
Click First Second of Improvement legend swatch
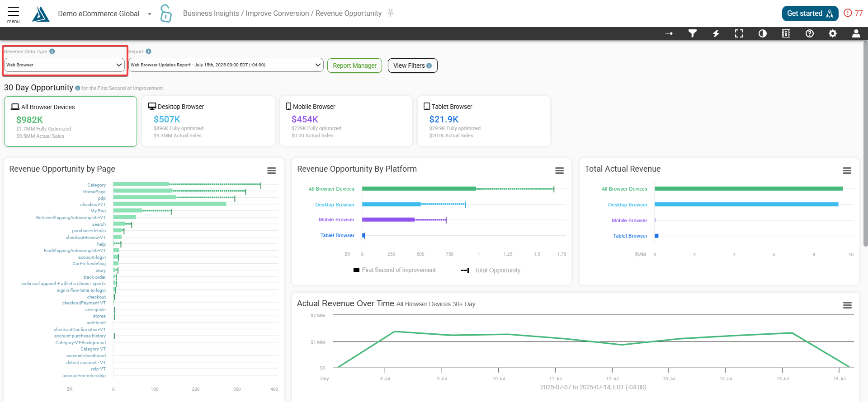click(356, 270)
